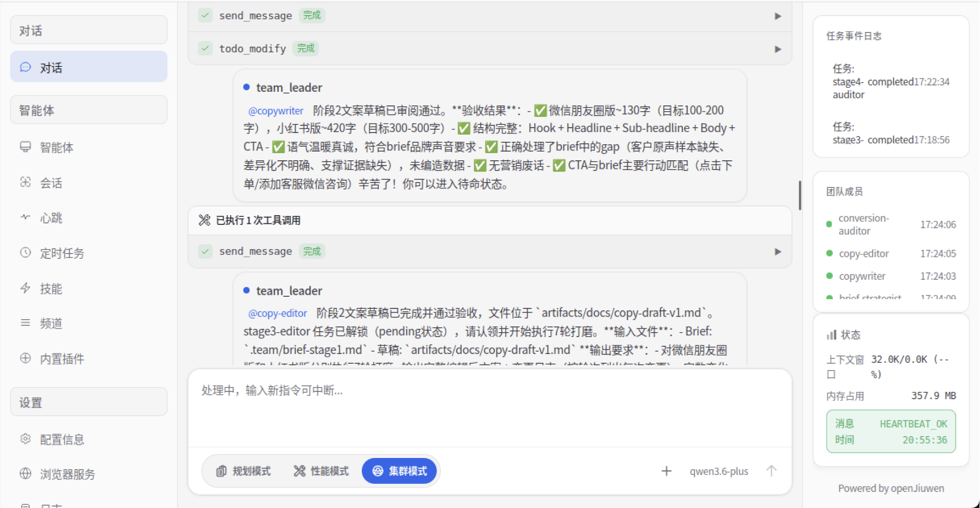The image size is (980, 508).
Task: Click the gear icon beside 配置信息
Action: (26, 439)
